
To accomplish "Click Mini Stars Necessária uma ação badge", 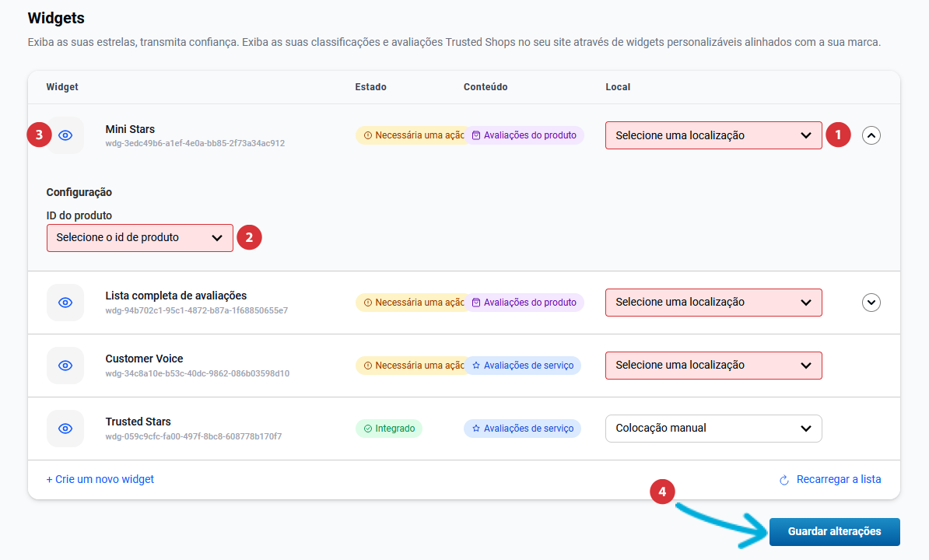I will tap(410, 135).
